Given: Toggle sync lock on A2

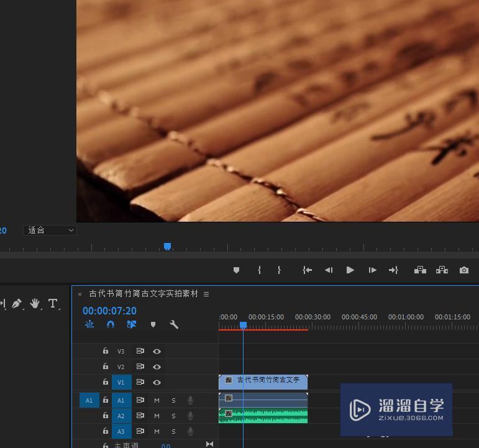Looking at the screenshot, I should pyautogui.click(x=140, y=416).
